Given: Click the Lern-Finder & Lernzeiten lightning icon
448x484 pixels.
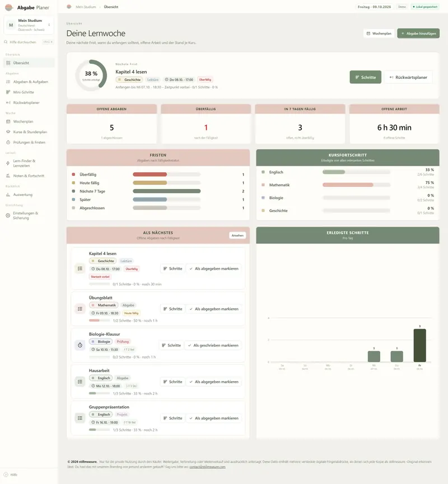Looking at the screenshot, I should click(8, 163).
